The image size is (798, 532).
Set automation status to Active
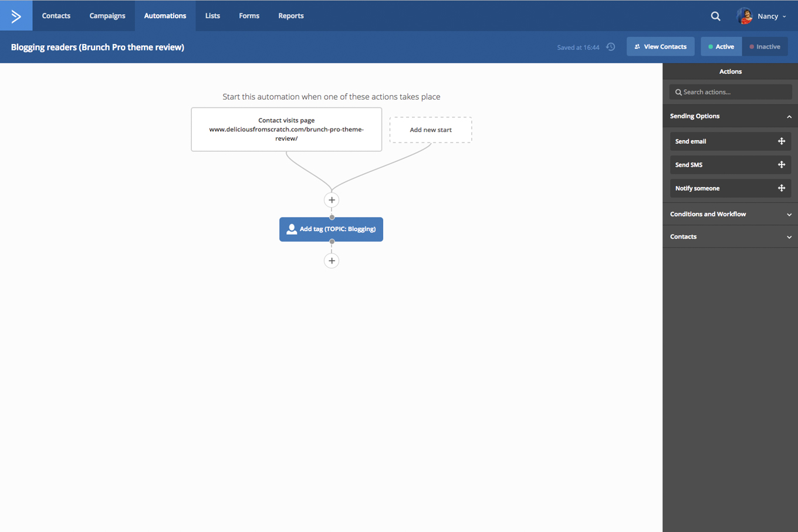(721, 47)
